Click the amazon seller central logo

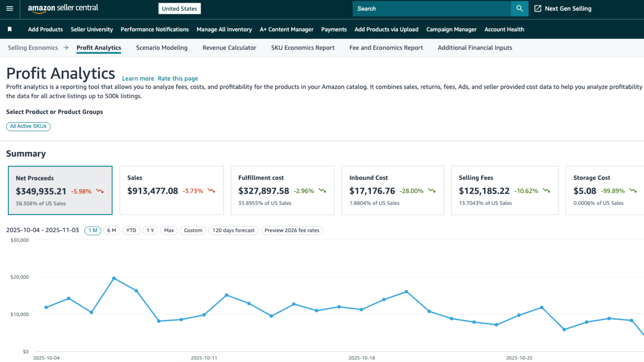[63, 8]
